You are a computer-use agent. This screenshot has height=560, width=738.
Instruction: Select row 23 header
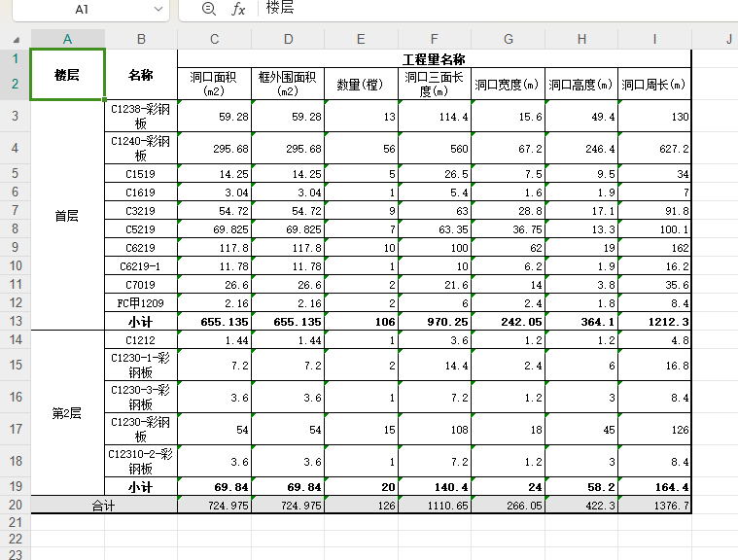[x=15, y=554]
